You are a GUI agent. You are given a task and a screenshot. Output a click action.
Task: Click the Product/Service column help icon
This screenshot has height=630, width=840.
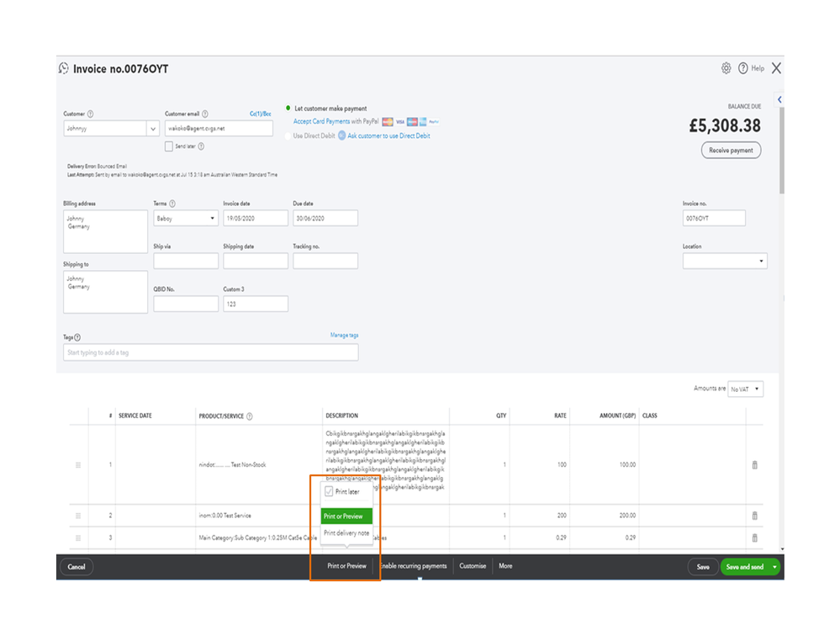click(249, 416)
